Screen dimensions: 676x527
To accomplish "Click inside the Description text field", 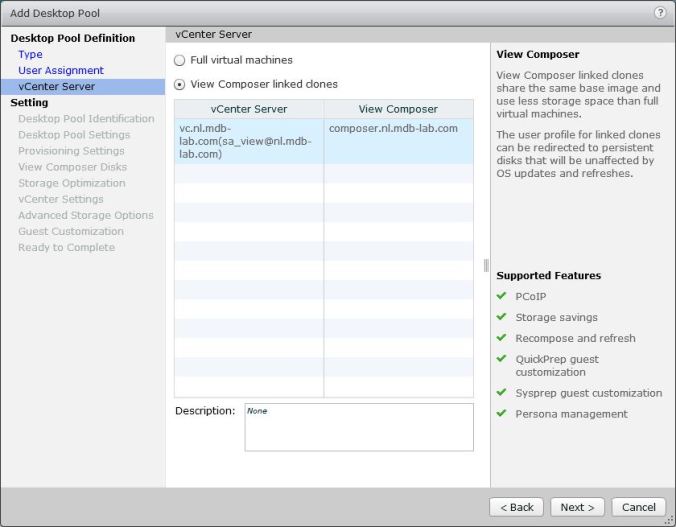I will click(x=358, y=427).
